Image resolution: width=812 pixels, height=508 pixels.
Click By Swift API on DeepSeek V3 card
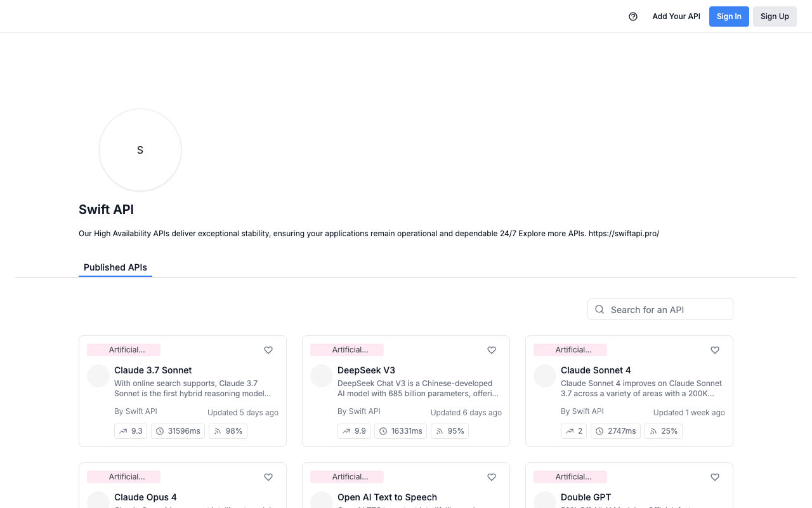pos(359,411)
